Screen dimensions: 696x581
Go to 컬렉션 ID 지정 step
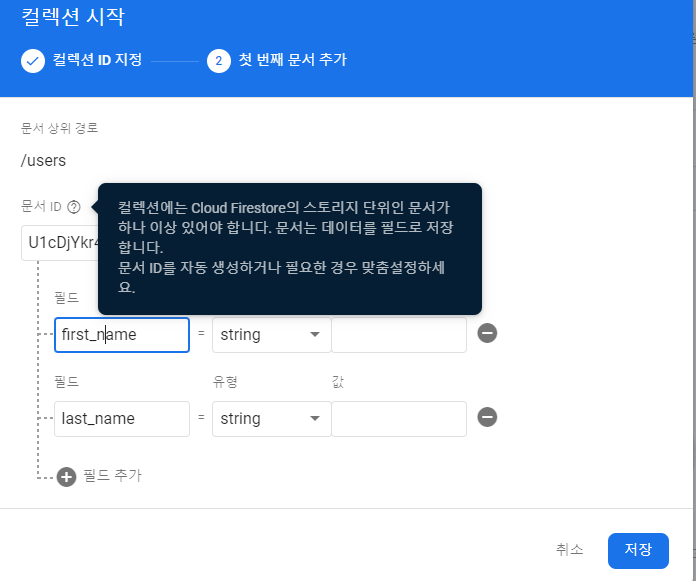(x=97, y=59)
